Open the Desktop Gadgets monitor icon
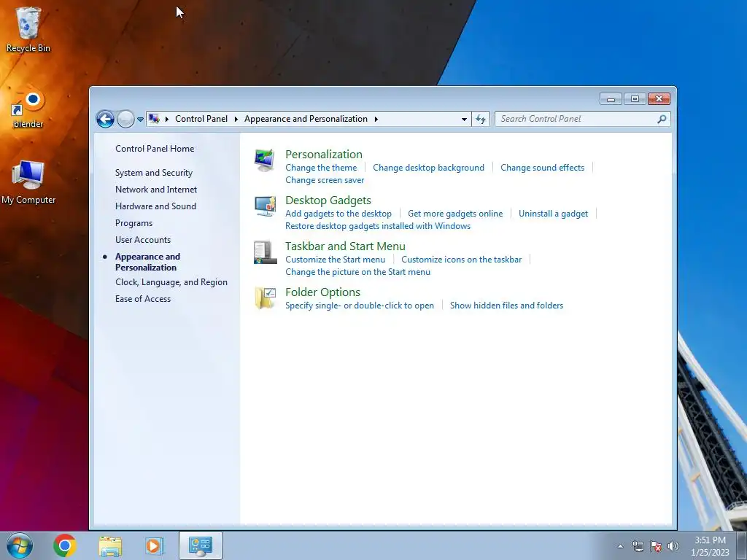Screen dimensions: 747x560 [x=265, y=206]
